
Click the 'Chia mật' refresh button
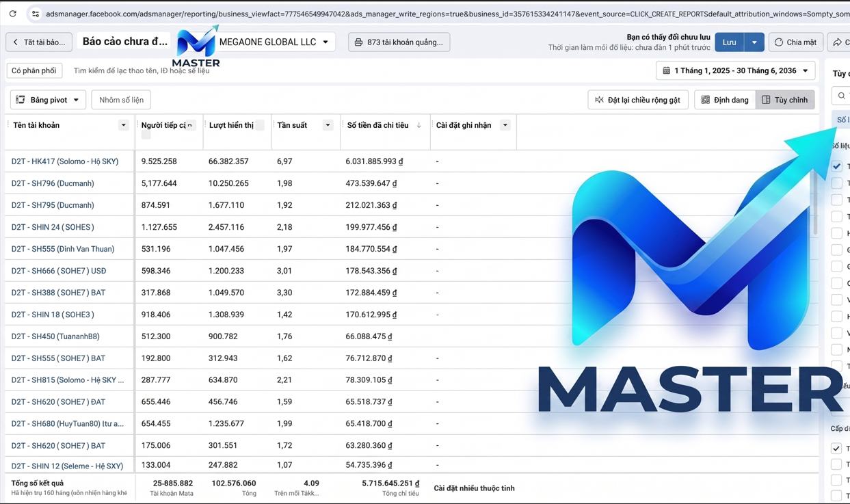(x=795, y=42)
